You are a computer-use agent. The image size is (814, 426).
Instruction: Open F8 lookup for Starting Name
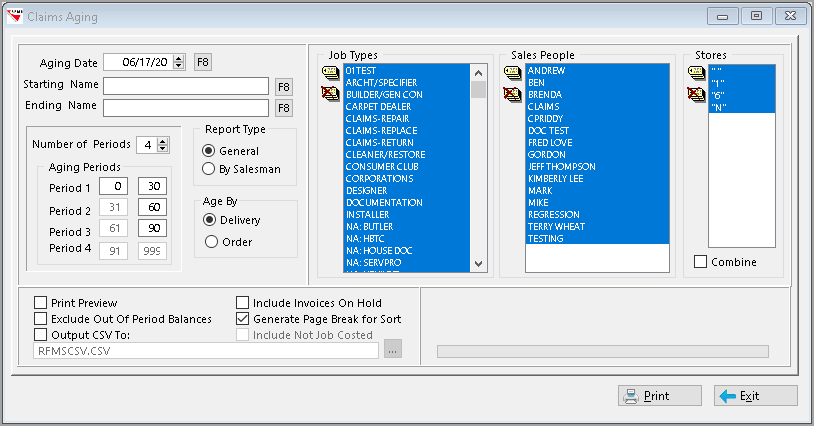pos(283,87)
